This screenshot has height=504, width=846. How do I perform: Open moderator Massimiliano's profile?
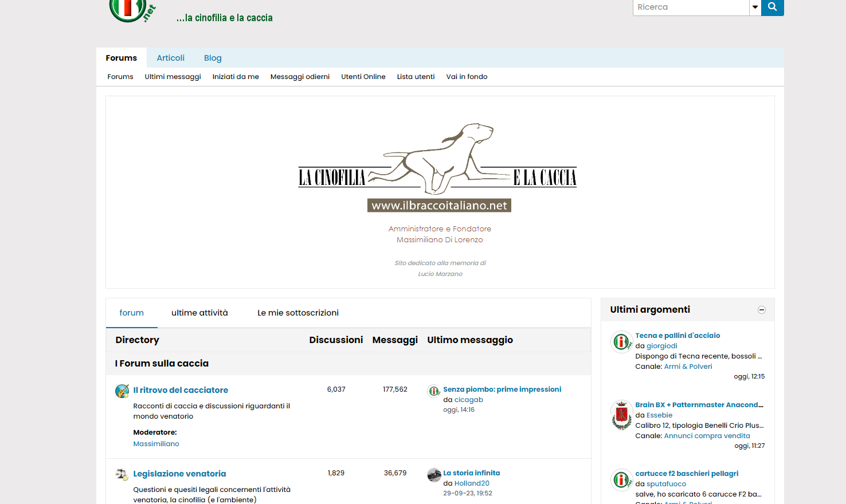click(156, 444)
